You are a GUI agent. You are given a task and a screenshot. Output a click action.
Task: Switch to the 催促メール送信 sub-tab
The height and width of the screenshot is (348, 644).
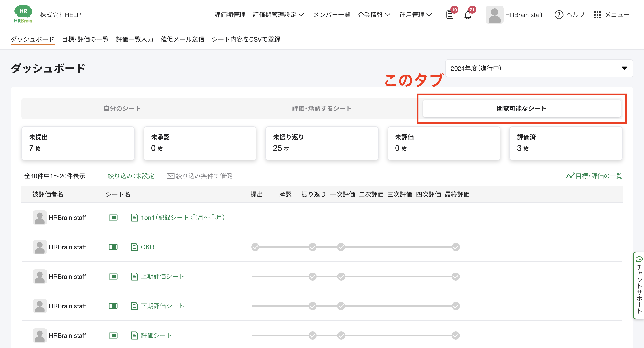182,39
